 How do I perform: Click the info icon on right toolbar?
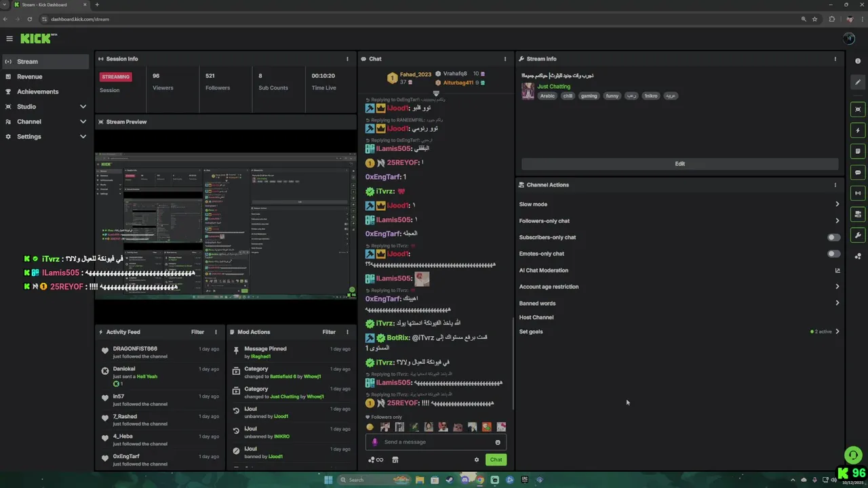click(x=858, y=62)
